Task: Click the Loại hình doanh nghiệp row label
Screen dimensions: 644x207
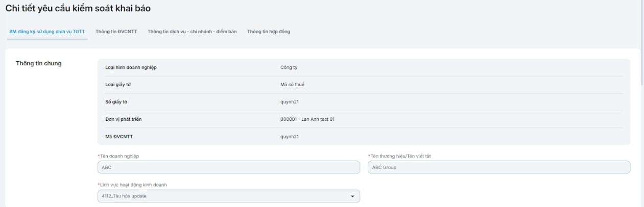Action: coord(127,68)
